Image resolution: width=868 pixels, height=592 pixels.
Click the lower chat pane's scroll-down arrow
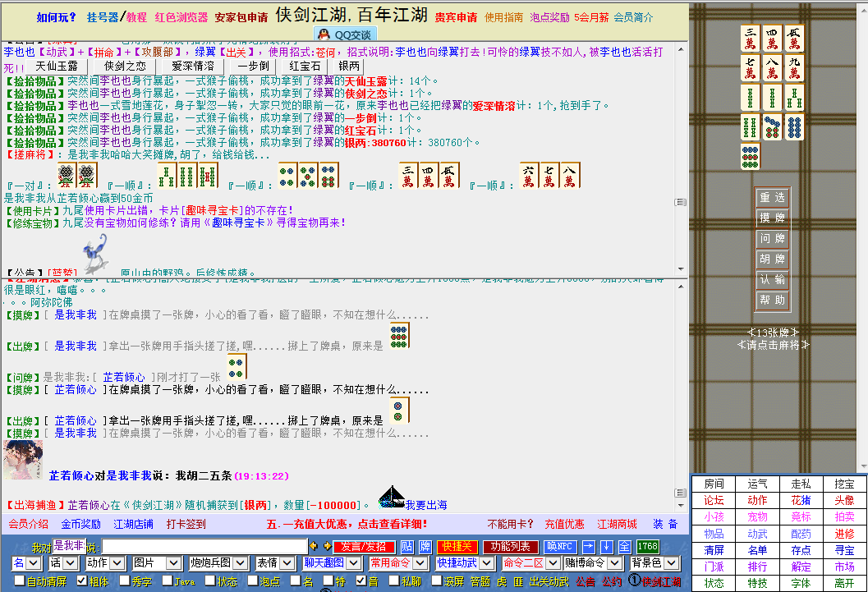(681, 506)
